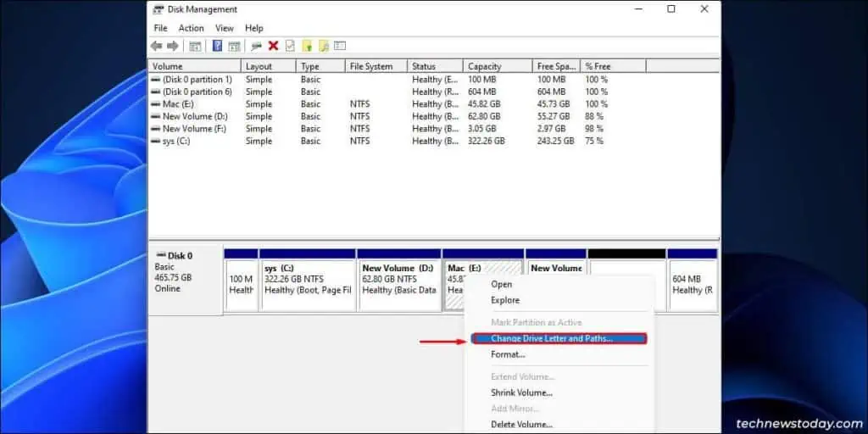Sort volumes by the Capacity column header
The height and width of the screenshot is (434, 868).
click(486, 66)
